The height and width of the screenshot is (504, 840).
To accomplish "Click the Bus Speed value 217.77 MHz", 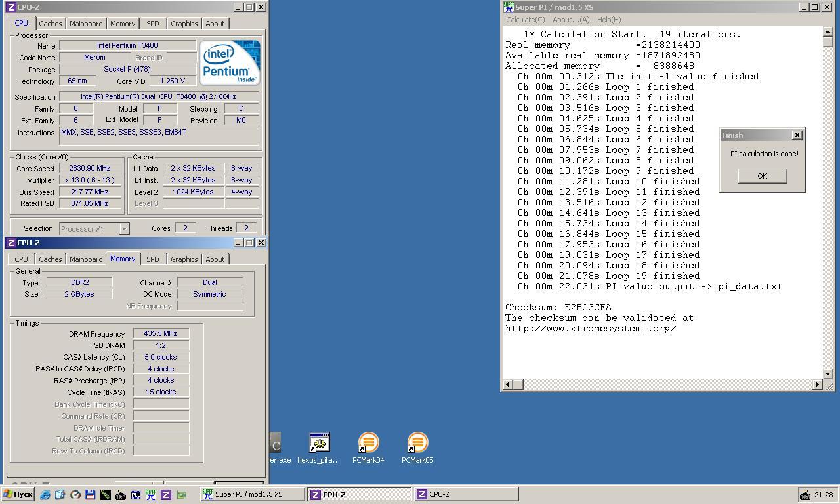I will (90, 192).
